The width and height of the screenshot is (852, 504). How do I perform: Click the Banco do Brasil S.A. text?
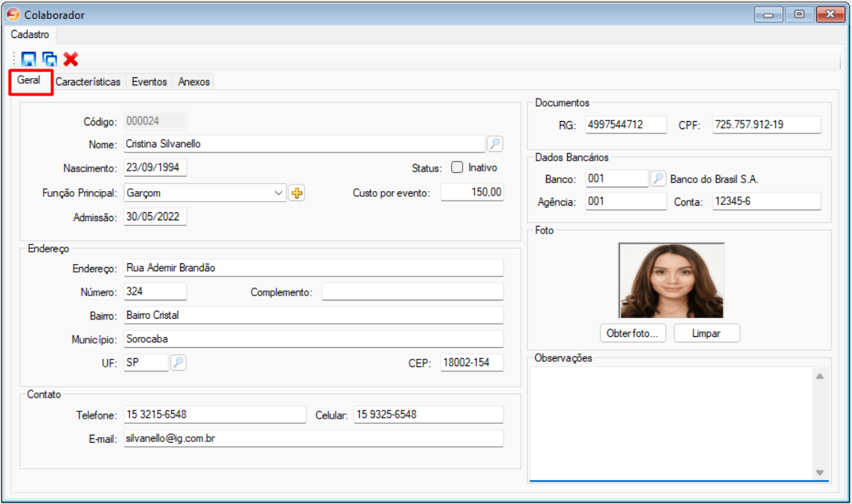(714, 179)
